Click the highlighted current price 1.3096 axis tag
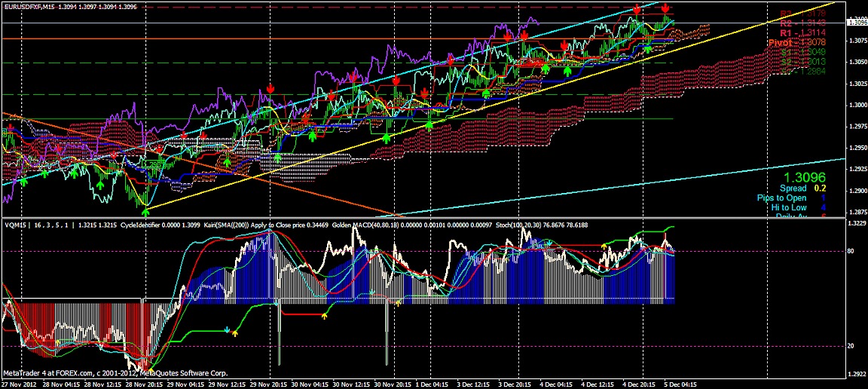 click(857, 23)
